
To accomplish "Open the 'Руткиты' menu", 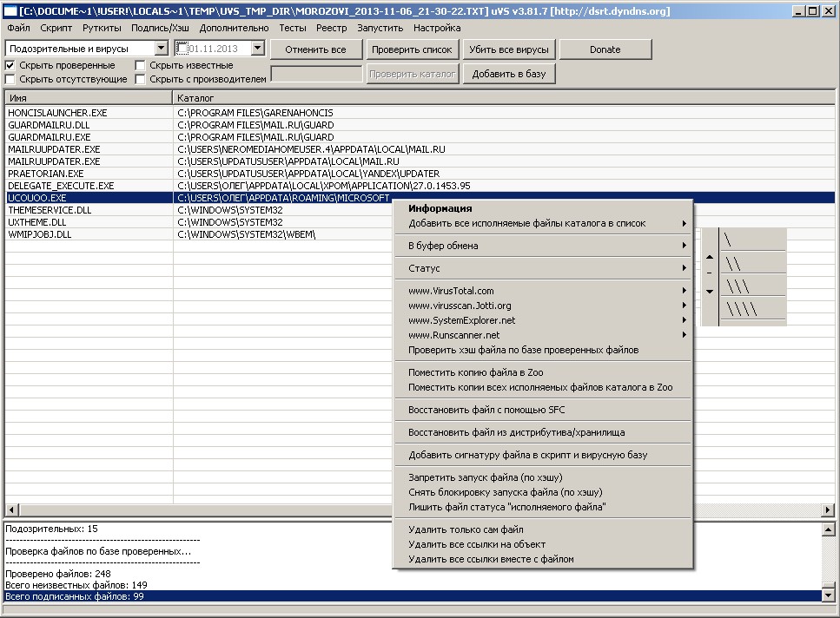I will click(x=102, y=28).
